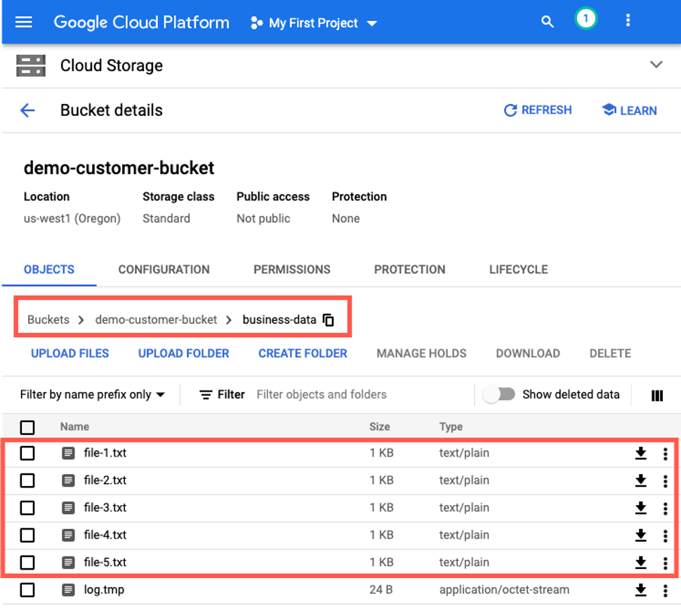
Task: Open the My First Project selector
Action: [x=312, y=22]
